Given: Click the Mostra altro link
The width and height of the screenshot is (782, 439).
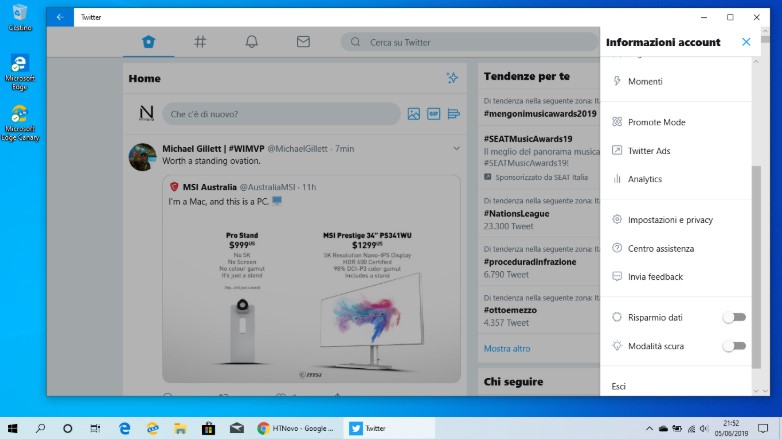Looking at the screenshot, I should tap(507, 349).
